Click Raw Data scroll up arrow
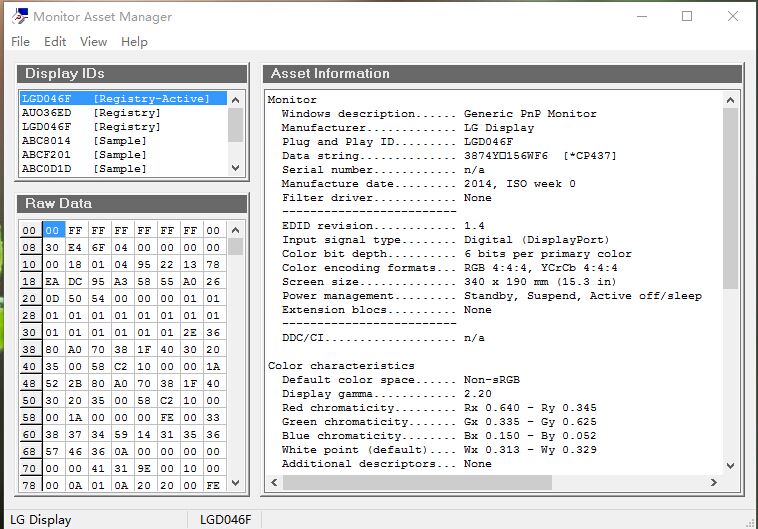The width and height of the screenshot is (758, 529). click(x=235, y=230)
